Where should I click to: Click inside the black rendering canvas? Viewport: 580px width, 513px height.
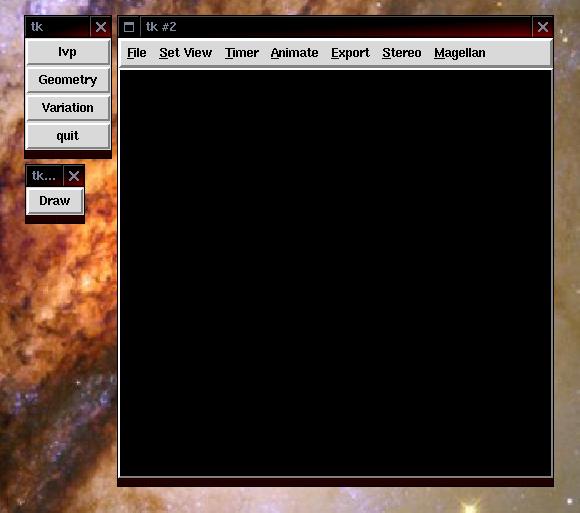(335, 273)
